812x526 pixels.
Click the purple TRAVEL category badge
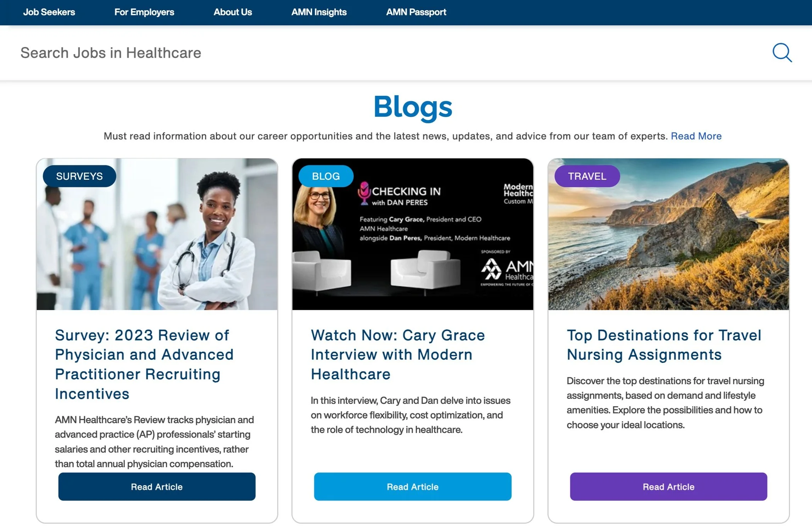pos(587,176)
